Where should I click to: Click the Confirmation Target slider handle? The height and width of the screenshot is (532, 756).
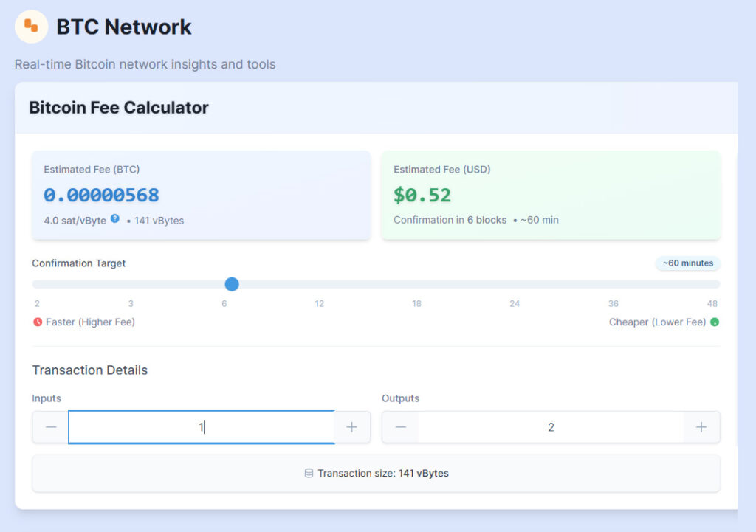coord(232,284)
